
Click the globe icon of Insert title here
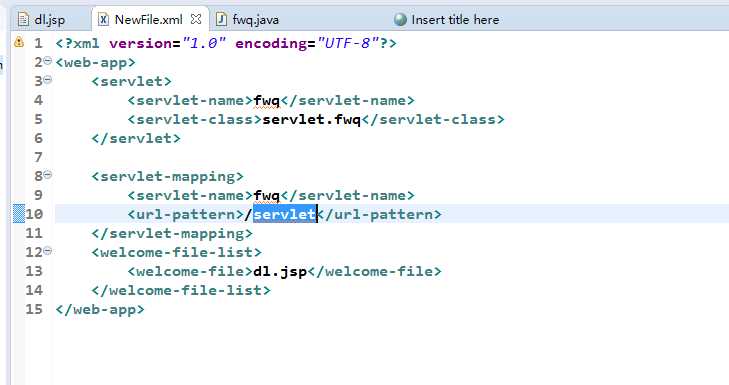pyautogui.click(x=400, y=20)
